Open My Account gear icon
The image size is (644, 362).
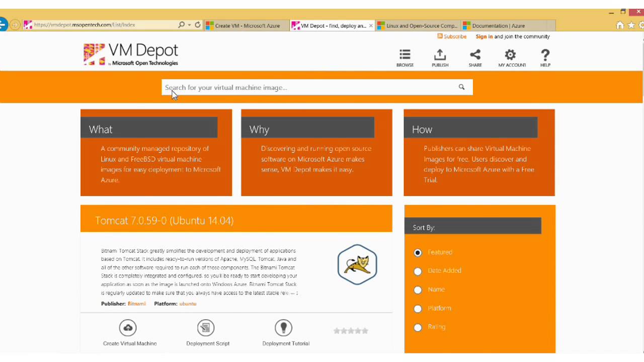tap(510, 55)
